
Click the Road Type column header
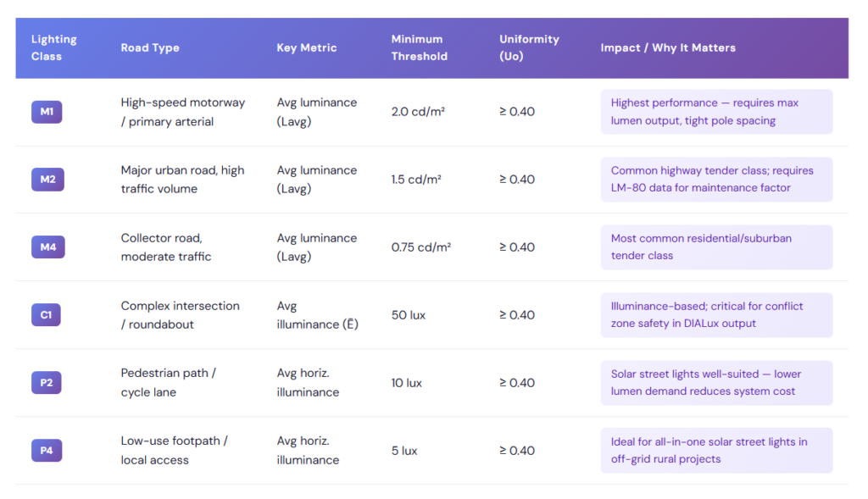pyautogui.click(x=150, y=47)
